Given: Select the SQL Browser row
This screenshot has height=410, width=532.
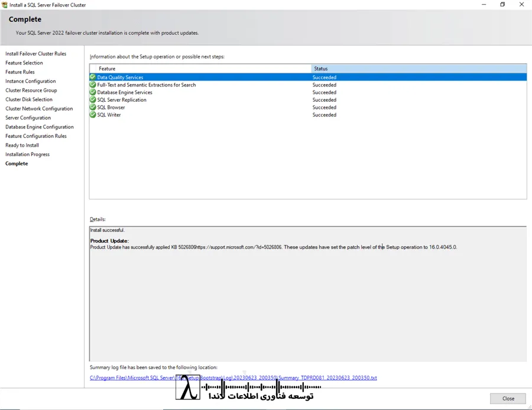Looking at the screenshot, I should tap(308, 107).
